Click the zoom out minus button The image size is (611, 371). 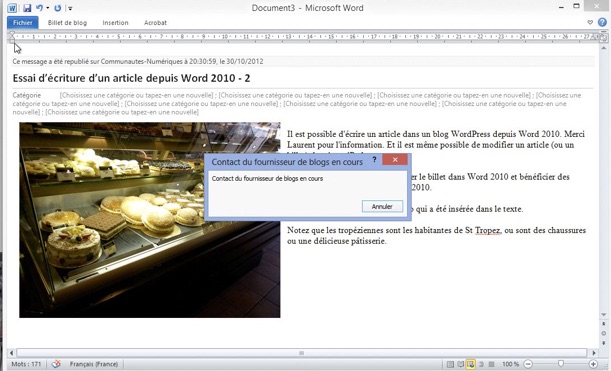click(x=528, y=364)
